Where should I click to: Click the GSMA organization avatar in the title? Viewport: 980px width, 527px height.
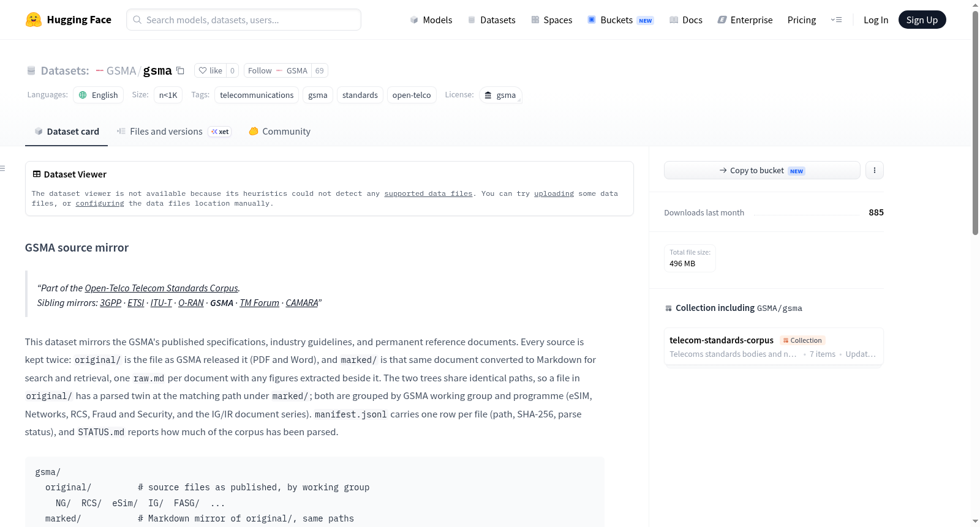coord(99,71)
